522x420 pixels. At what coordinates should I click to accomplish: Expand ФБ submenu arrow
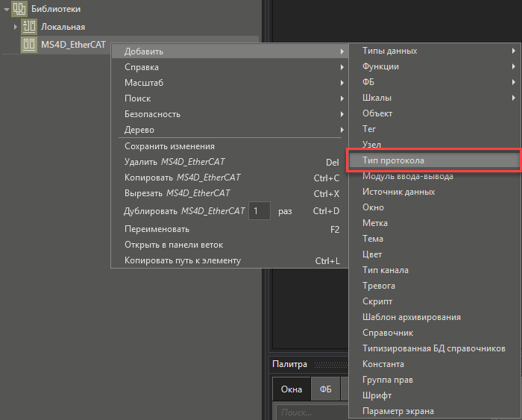pyautogui.click(x=514, y=82)
